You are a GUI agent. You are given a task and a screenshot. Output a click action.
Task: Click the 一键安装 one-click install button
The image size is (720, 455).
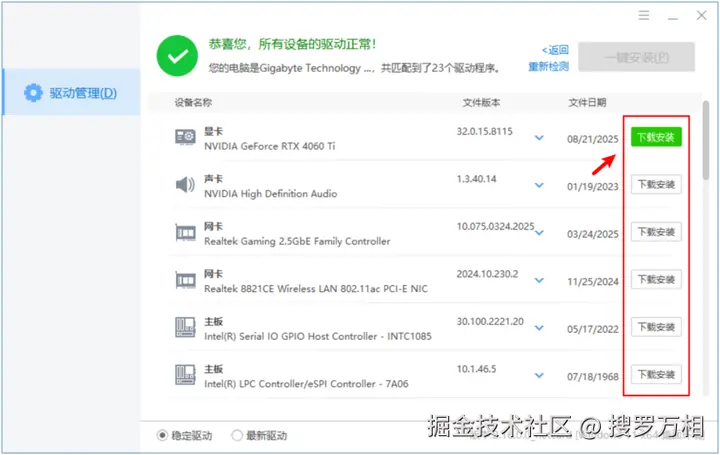pos(636,57)
